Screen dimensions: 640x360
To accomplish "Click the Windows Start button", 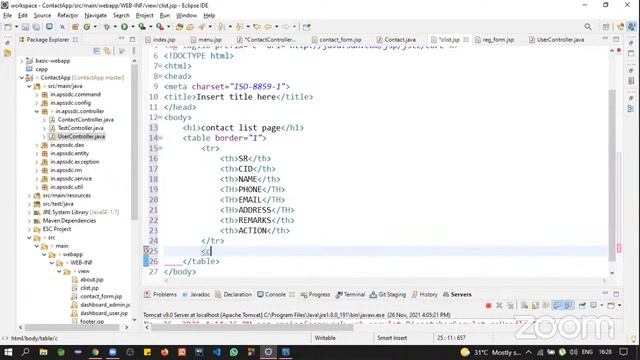I will click(8, 352).
